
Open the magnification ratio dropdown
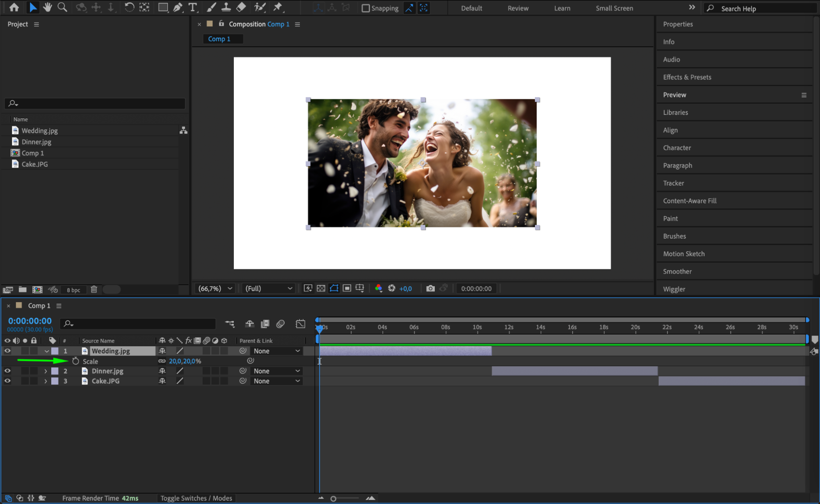tap(215, 288)
